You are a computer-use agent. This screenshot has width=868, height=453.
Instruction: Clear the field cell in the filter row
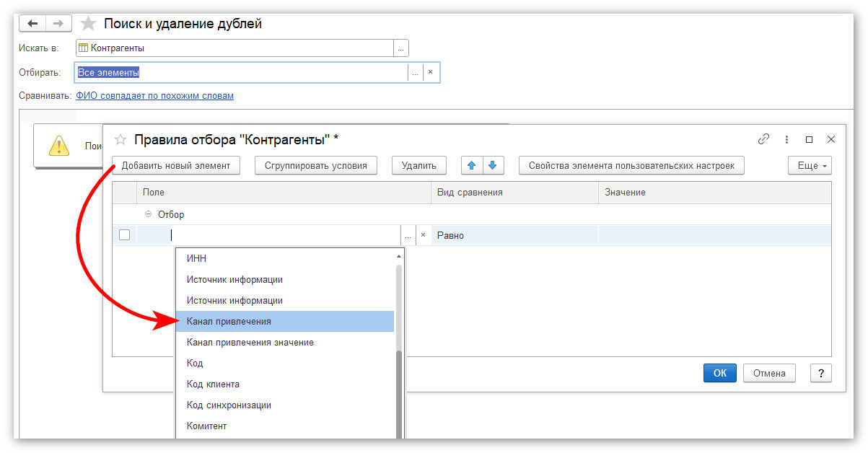423,235
